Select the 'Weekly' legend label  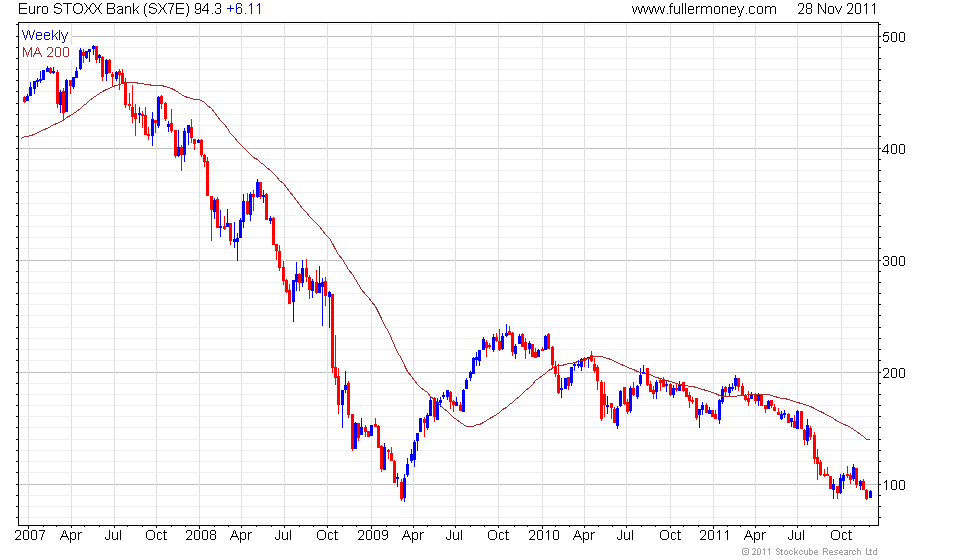[45, 35]
